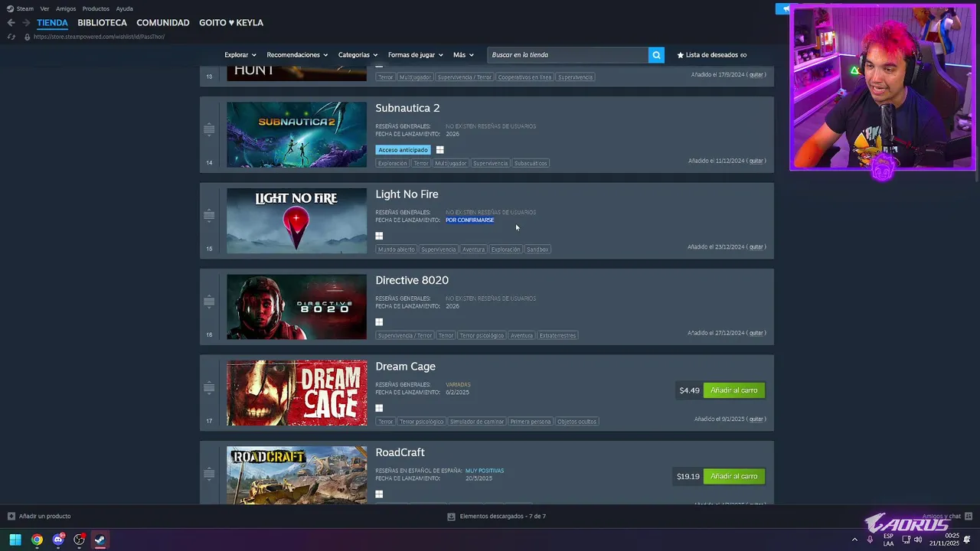The image size is (980, 551).
Task: Click the Añadir un producto link
Action: pyautogui.click(x=44, y=517)
